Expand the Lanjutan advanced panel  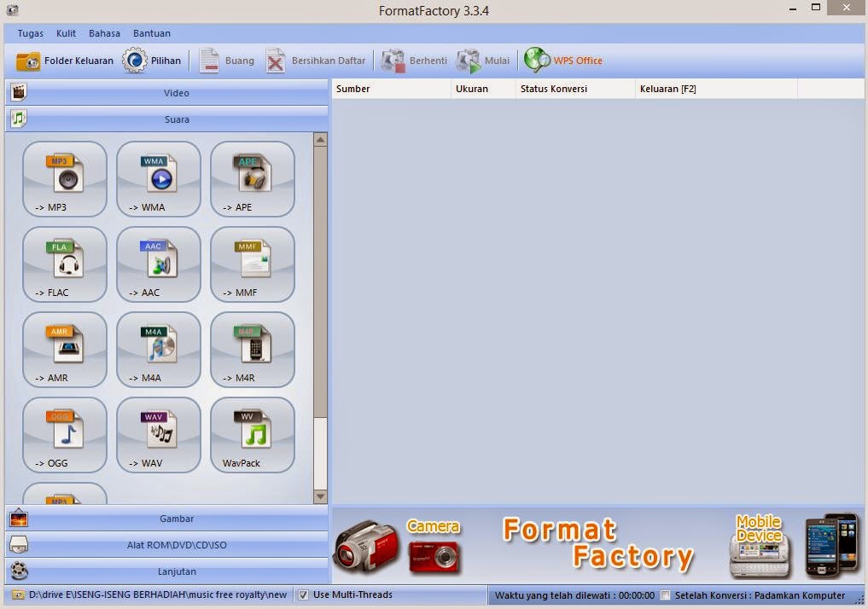click(166, 571)
